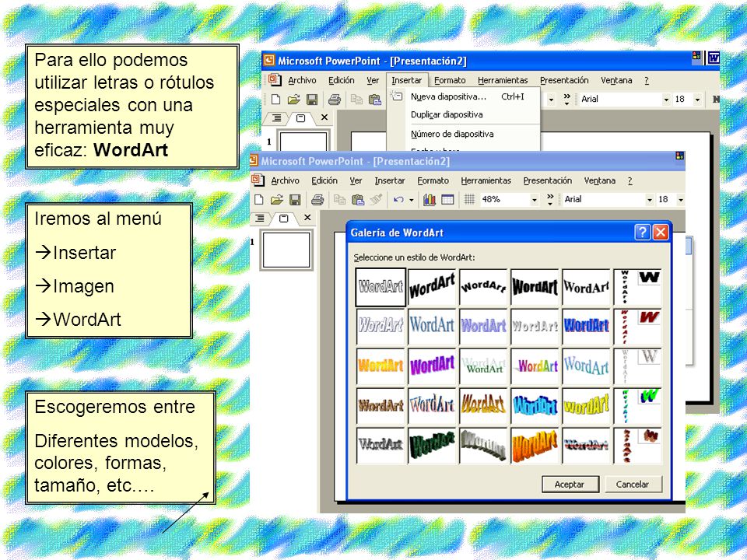Viewport: 747px width, 560px height.
Task: Select Número de diapositiva menu entry
Action: (464, 134)
